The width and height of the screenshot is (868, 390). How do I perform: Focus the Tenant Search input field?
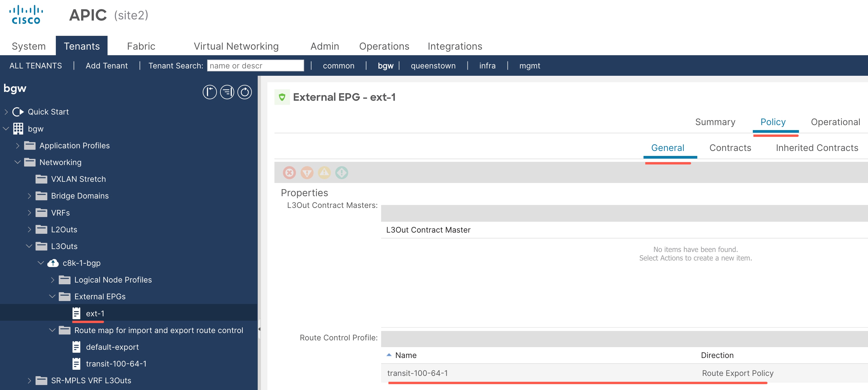point(255,66)
